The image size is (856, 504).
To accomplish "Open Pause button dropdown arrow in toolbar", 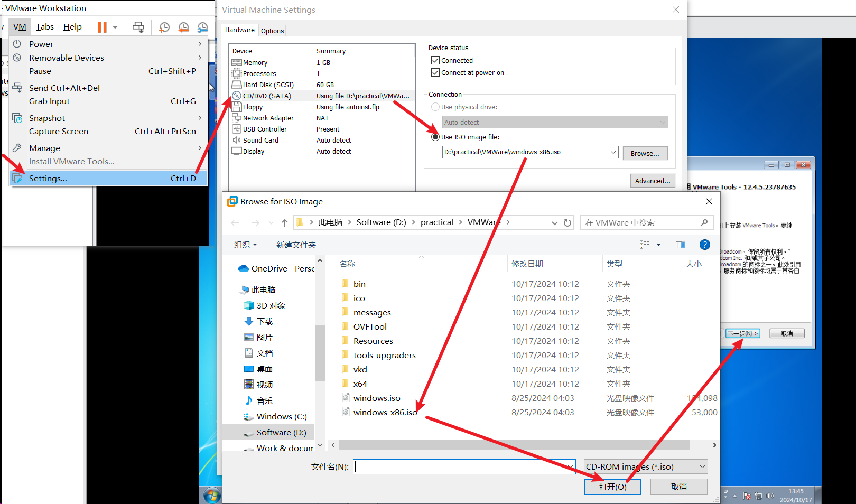I will point(115,27).
